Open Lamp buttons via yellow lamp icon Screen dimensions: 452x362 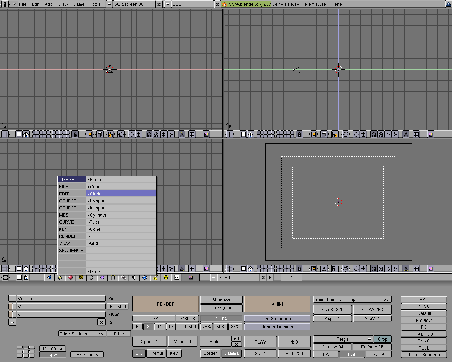(x=60, y=277)
